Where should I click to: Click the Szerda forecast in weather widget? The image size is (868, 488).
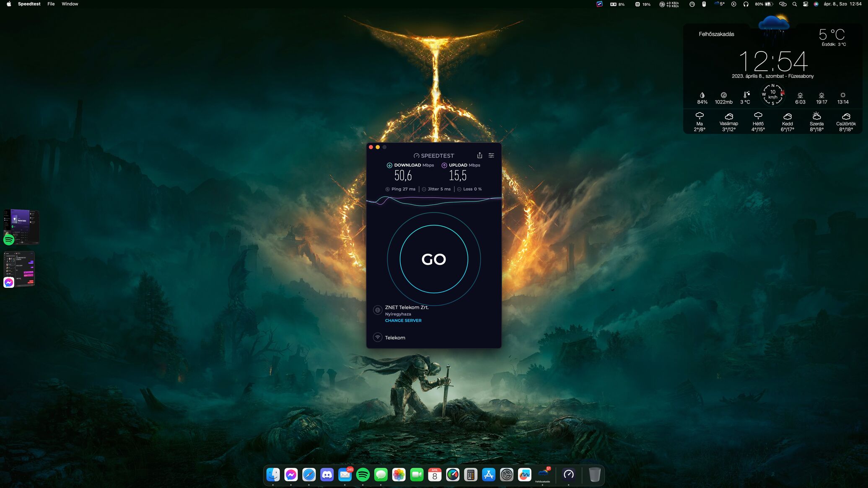pos(816,121)
